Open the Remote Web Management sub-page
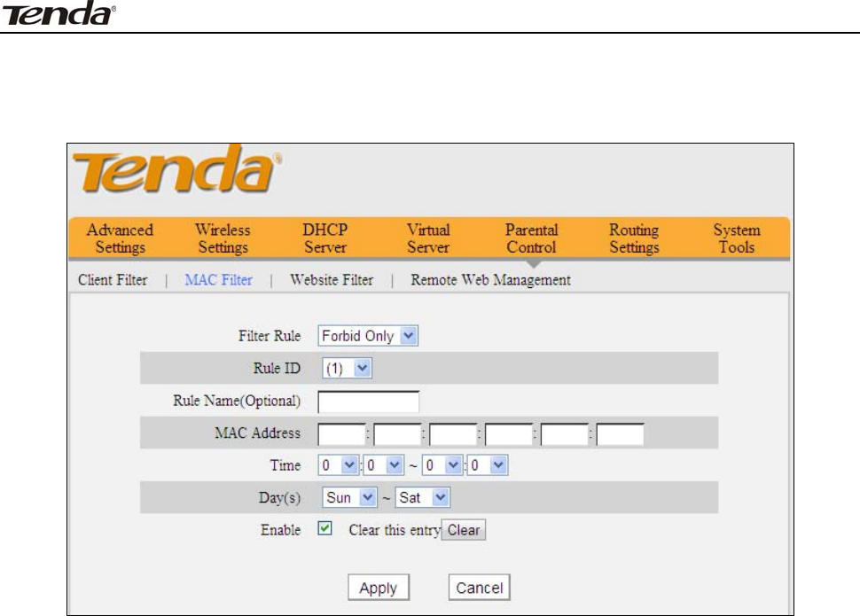This screenshot has width=860, height=616. [x=491, y=280]
